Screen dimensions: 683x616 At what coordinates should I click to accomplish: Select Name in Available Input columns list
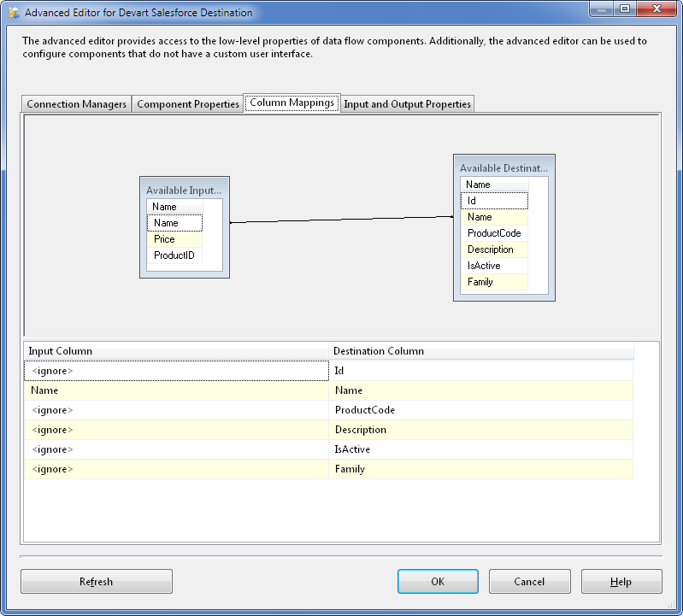[x=174, y=223]
